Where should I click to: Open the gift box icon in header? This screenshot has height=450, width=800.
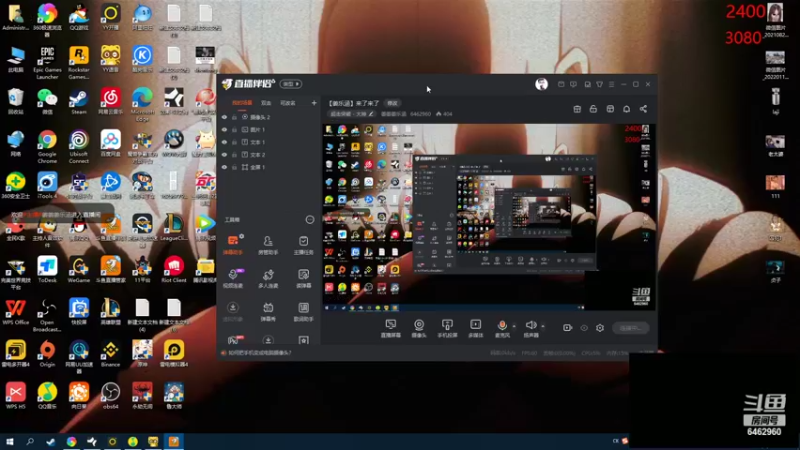click(577, 109)
